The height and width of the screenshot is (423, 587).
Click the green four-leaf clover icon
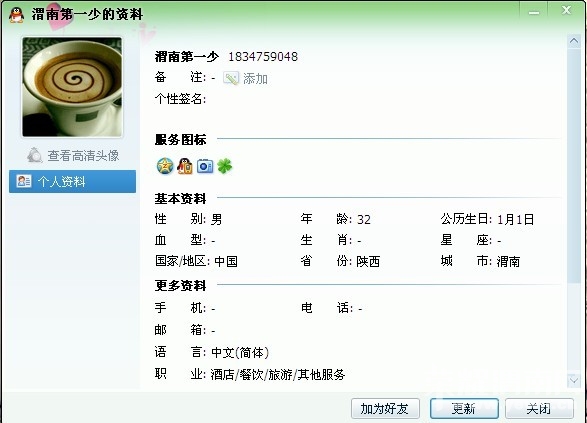[225, 166]
